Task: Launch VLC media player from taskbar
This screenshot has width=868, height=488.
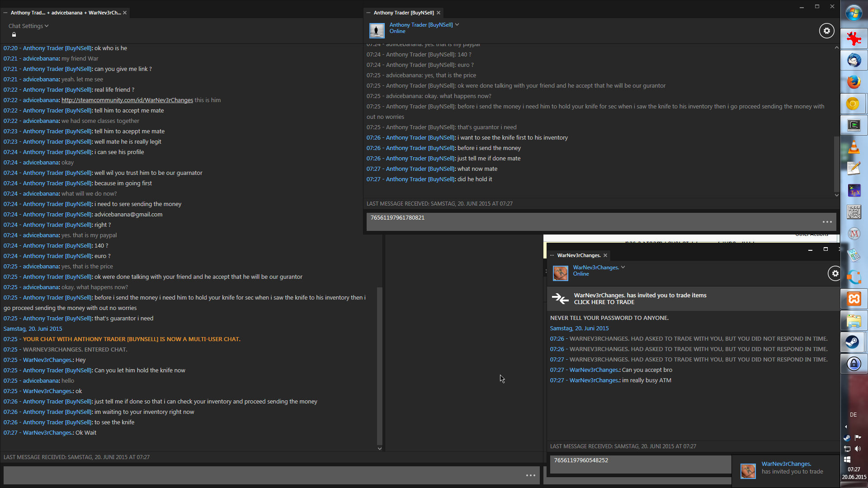Action: pyautogui.click(x=854, y=147)
